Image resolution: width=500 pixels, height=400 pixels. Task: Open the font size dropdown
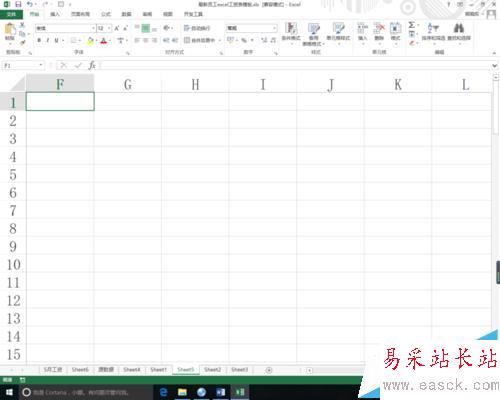(x=109, y=28)
